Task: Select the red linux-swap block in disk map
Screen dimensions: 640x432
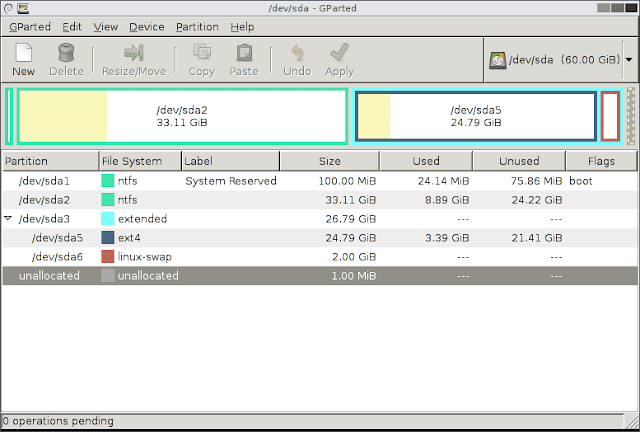Action: tap(611, 116)
